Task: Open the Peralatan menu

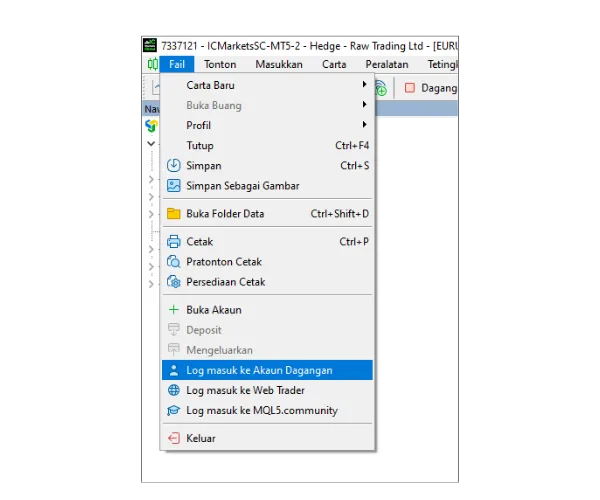Action: [387, 65]
